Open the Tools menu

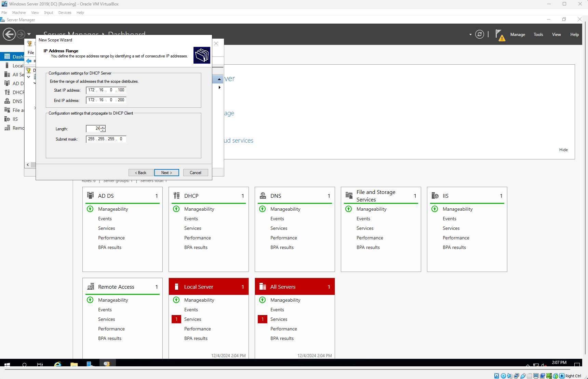point(538,35)
